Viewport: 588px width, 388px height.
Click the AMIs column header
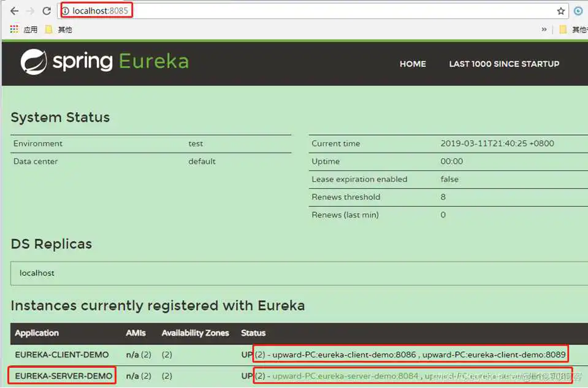tap(136, 333)
